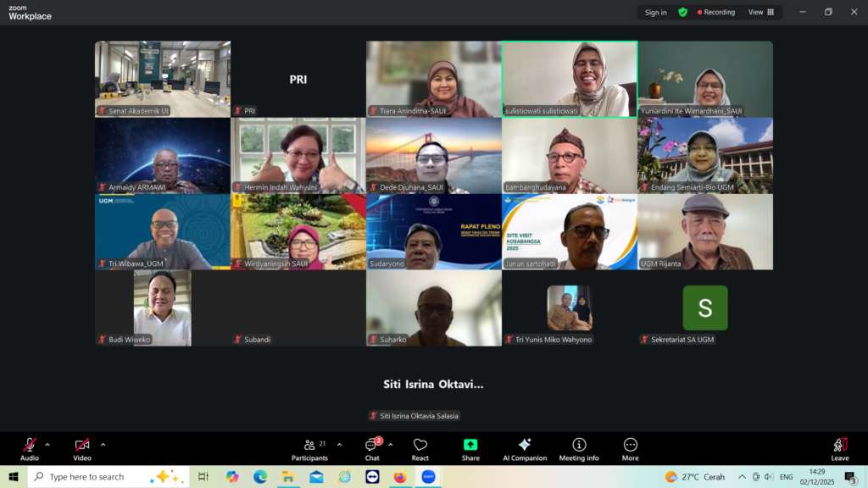Image resolution: width=868 pixels, height=488 pixels.
Task: Leave the meeting
Action: point(839,449)
